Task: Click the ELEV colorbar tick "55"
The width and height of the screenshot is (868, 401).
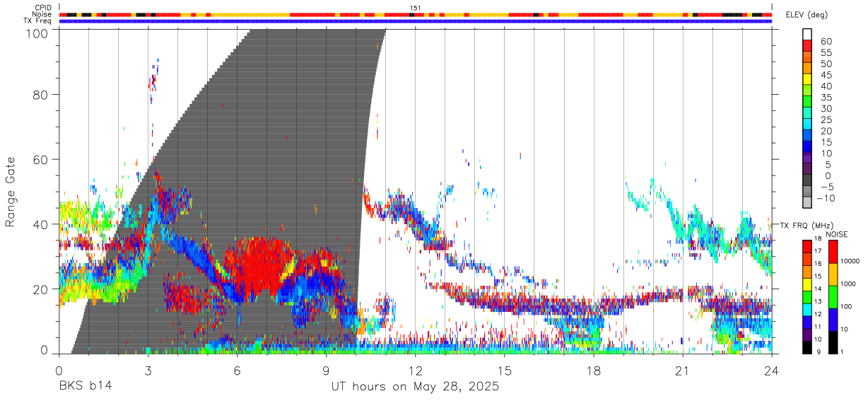Action: coord(826,52)
